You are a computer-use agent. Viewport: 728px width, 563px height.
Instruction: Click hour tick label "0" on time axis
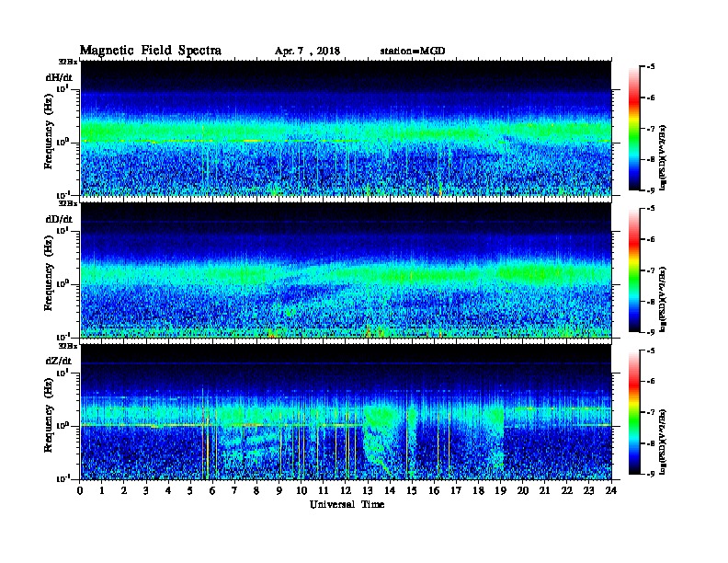coord(80,490)
